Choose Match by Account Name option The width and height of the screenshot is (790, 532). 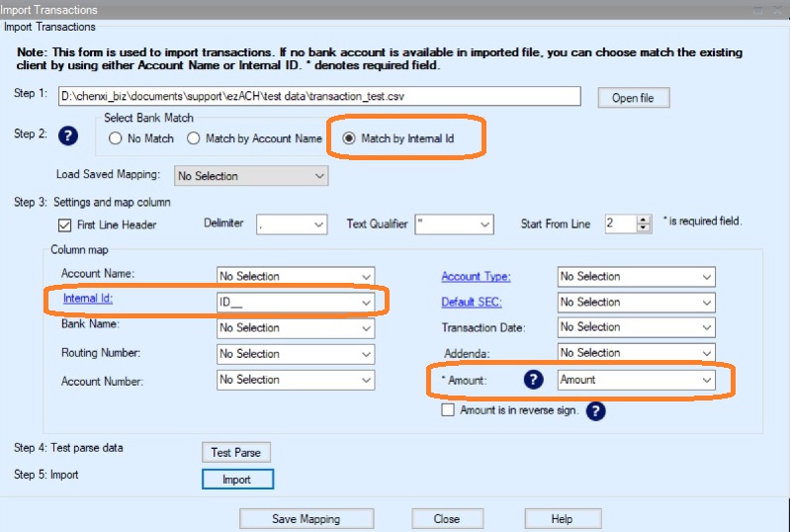coord(194,139)
